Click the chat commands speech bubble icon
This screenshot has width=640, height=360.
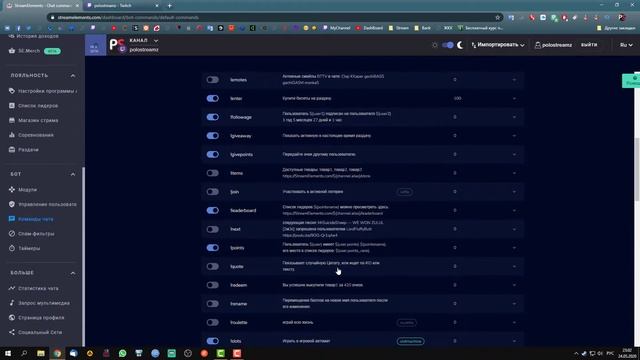[x=12, y=219]
